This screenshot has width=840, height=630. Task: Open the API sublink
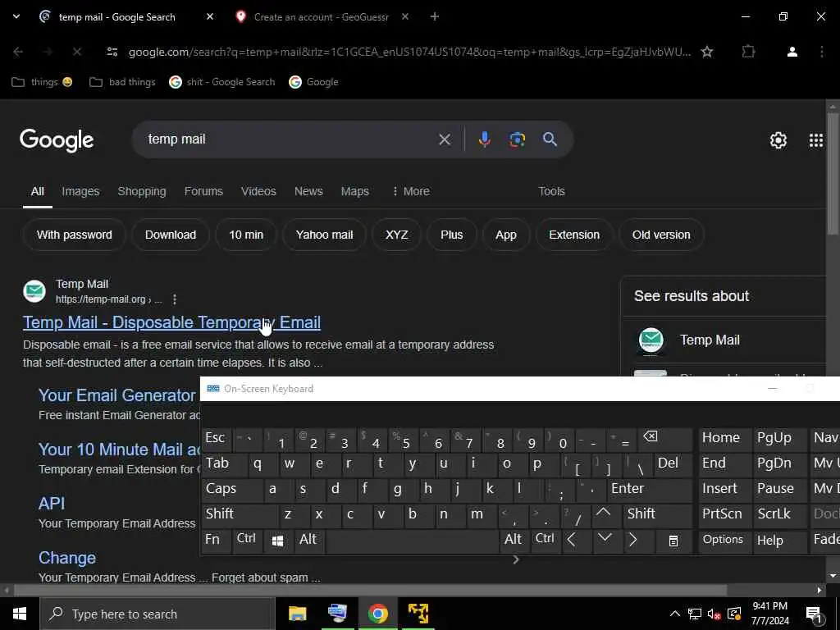click(x=52, y=504)
